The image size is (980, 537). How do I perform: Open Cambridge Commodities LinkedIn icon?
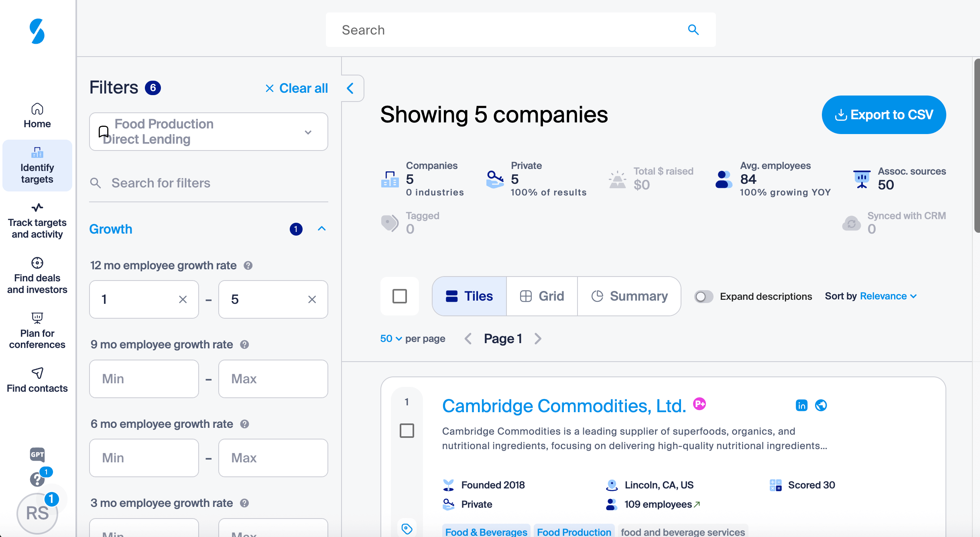point(801,405)
